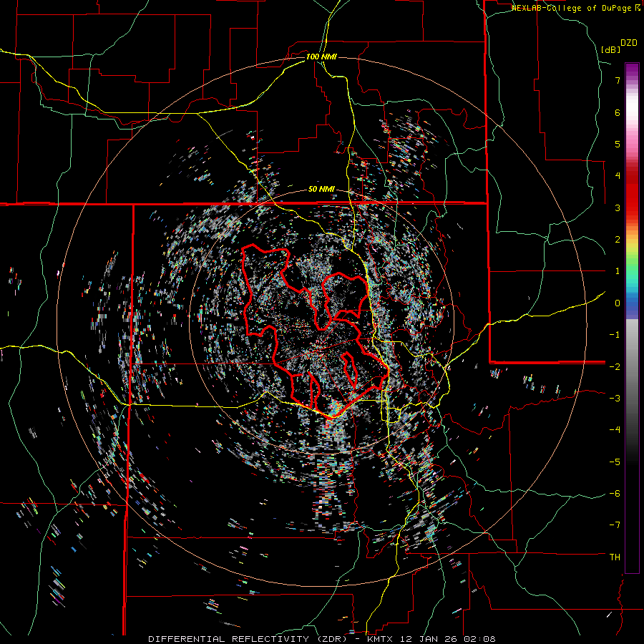
Task: Click the 1 value on the color scale
Action: (x=618, y=271)
